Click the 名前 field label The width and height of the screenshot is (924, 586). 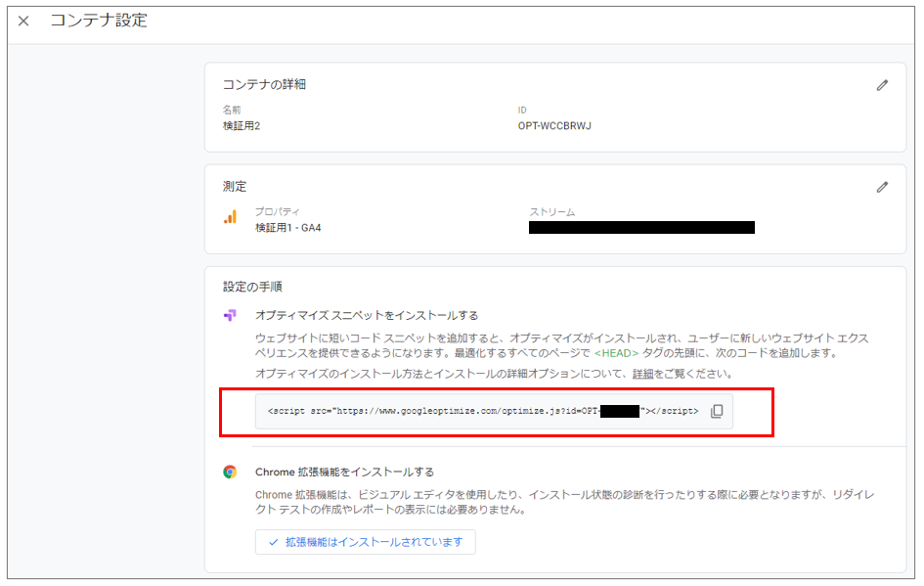(232, 110)
